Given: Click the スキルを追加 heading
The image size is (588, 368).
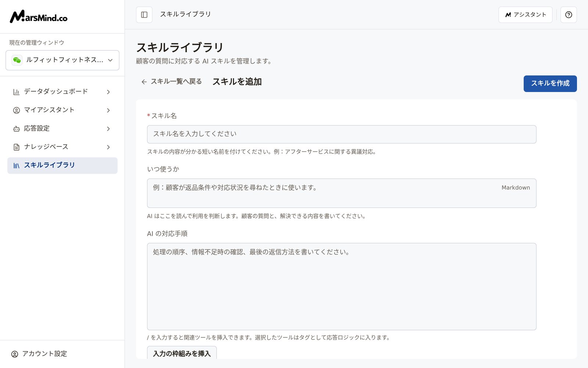Looking at the screenshot, I should coord(237,82).
